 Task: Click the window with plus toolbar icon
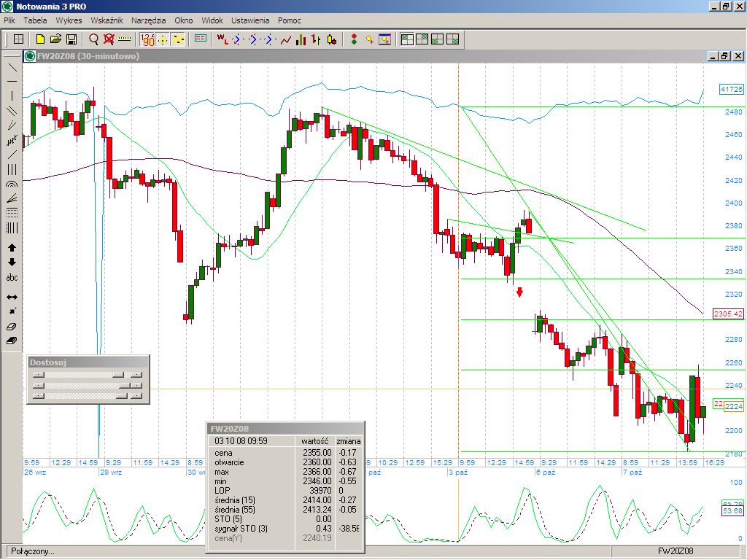[385, 39]
